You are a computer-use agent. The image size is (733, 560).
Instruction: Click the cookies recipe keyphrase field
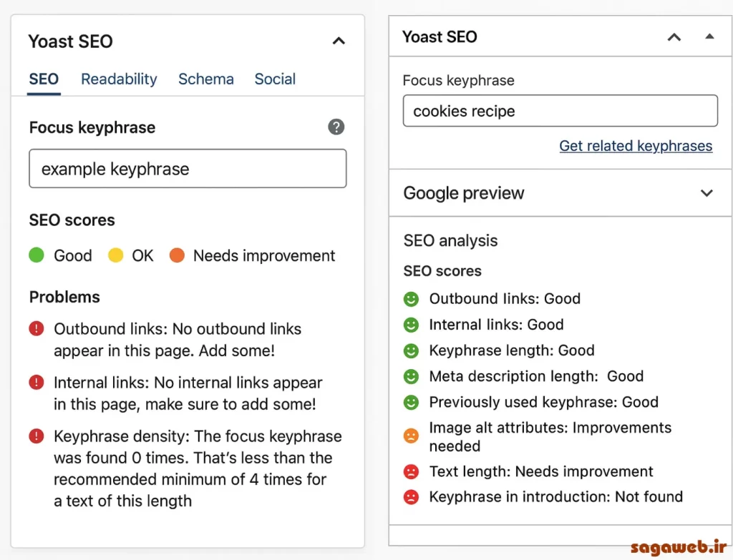pyautogui.click(x=560, y=111)
